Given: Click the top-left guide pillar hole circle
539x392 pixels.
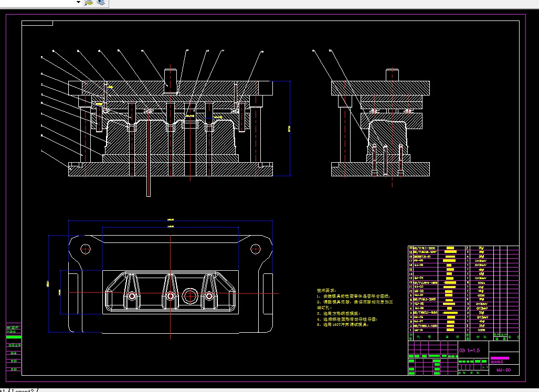Looking at the screenshot, I should (85, 249).
